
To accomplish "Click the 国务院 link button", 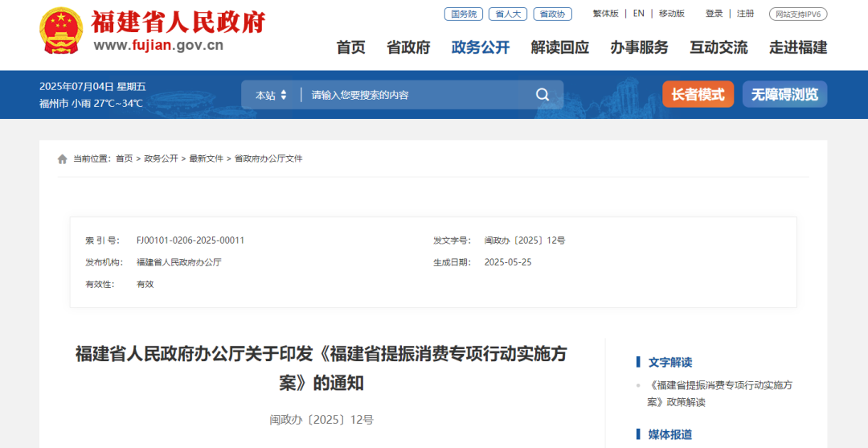I will tap(464, 14).
